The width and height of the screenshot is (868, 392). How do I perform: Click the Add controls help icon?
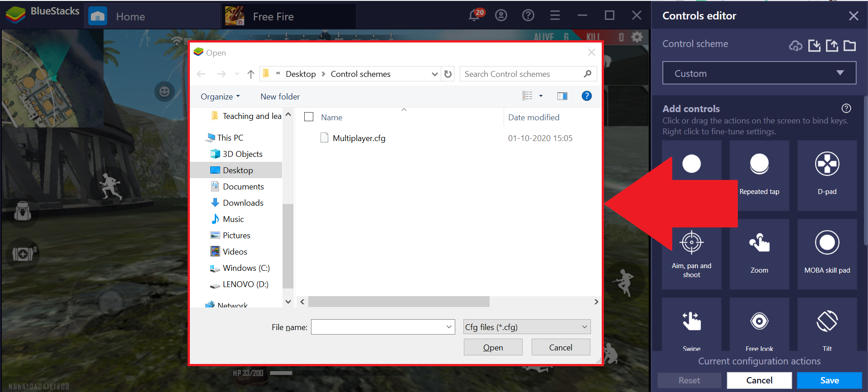[846, 108]
